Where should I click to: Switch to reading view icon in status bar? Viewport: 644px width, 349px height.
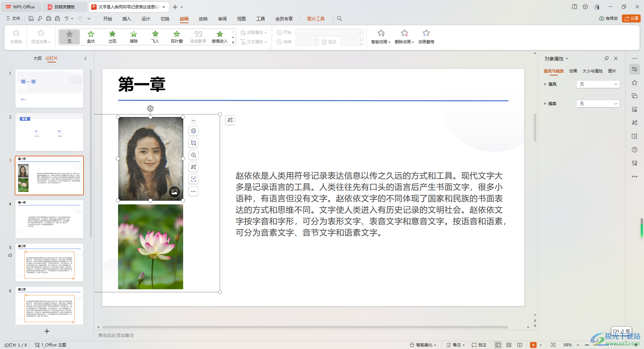(520, 345)
